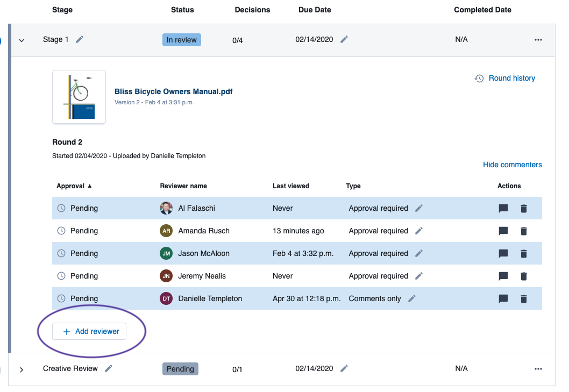Edit Amanda Rusch's approval type
This screenshot has height=392, width=569.
(419, 231)
